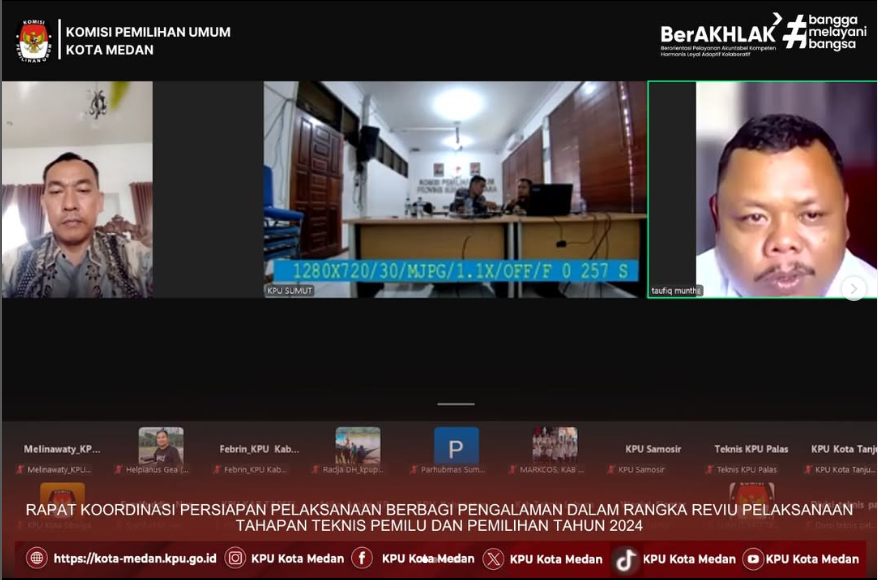Viewport: 879px width, 580px height.
Task: Click the Instagram icon
Action: (x=235, y=558)
